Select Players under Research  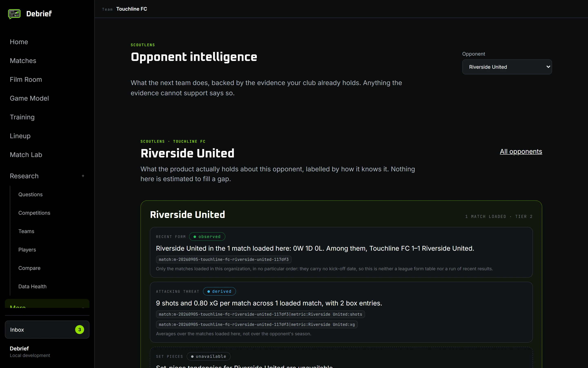pyautogui.click(x=27, y=250)
